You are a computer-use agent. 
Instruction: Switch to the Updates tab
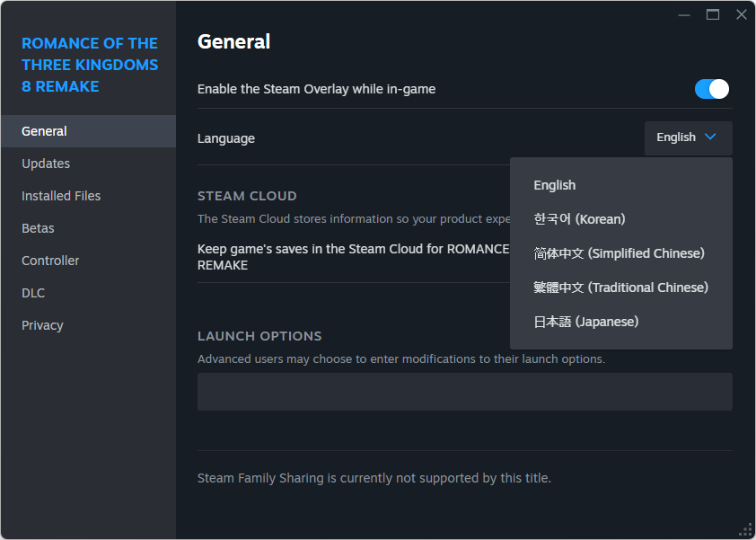tap(46, 164)
